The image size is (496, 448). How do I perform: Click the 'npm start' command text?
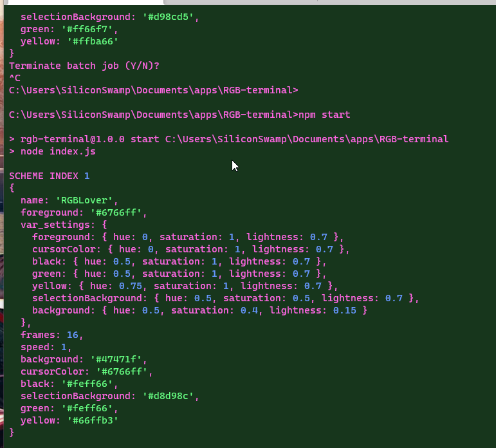pos(324,115)
